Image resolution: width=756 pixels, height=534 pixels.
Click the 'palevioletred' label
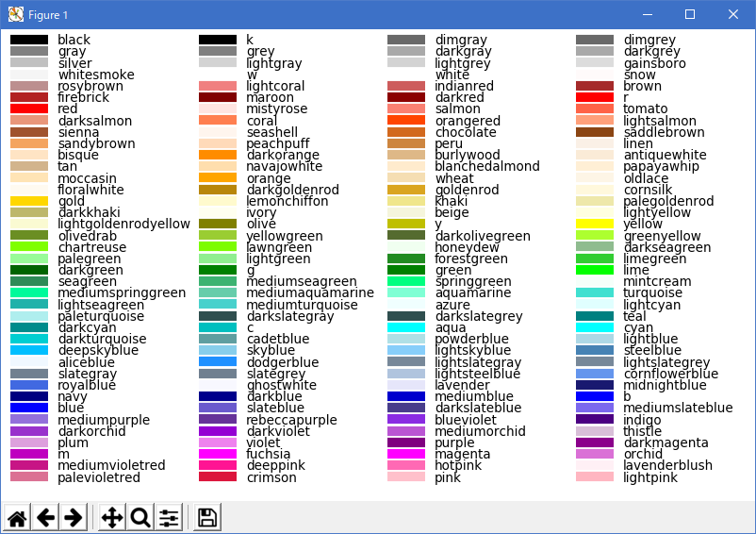(99, 477)
